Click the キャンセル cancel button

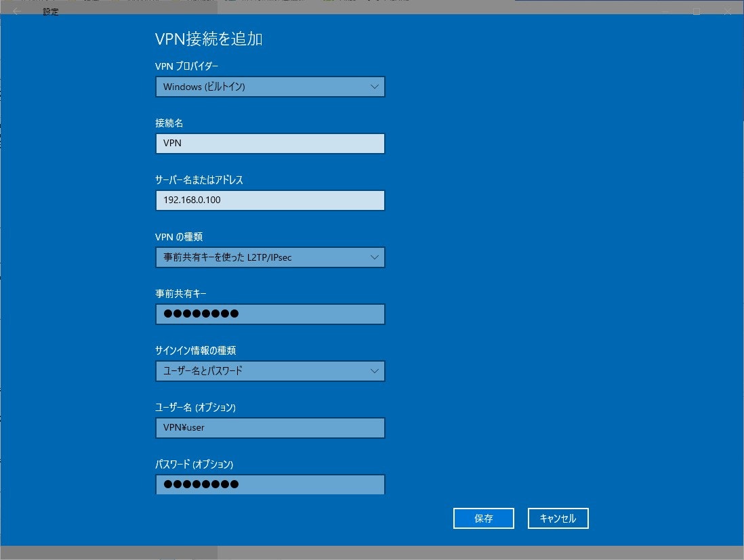tap(558, 518)
